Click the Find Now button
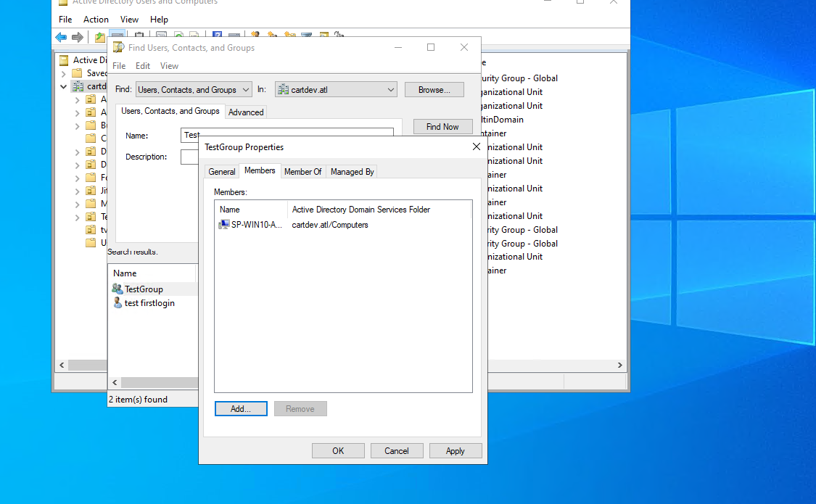This screenshot has width=816, height=504. pos(442,126)
